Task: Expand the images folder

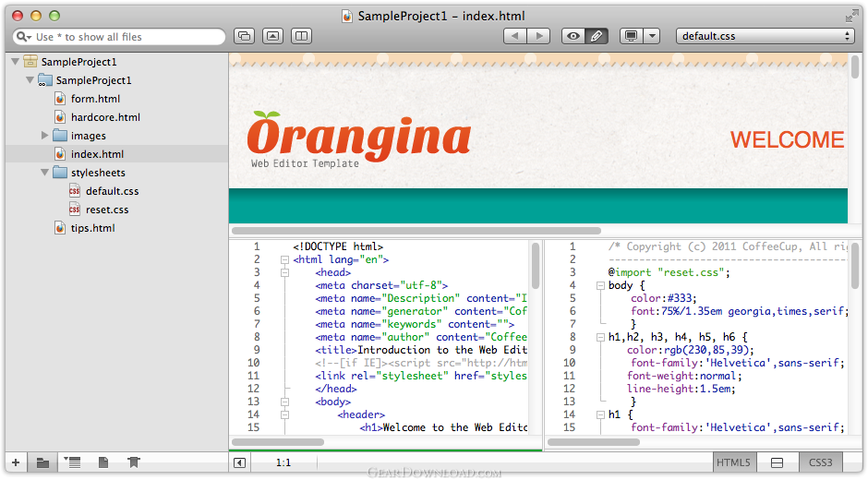Action: 45,136
